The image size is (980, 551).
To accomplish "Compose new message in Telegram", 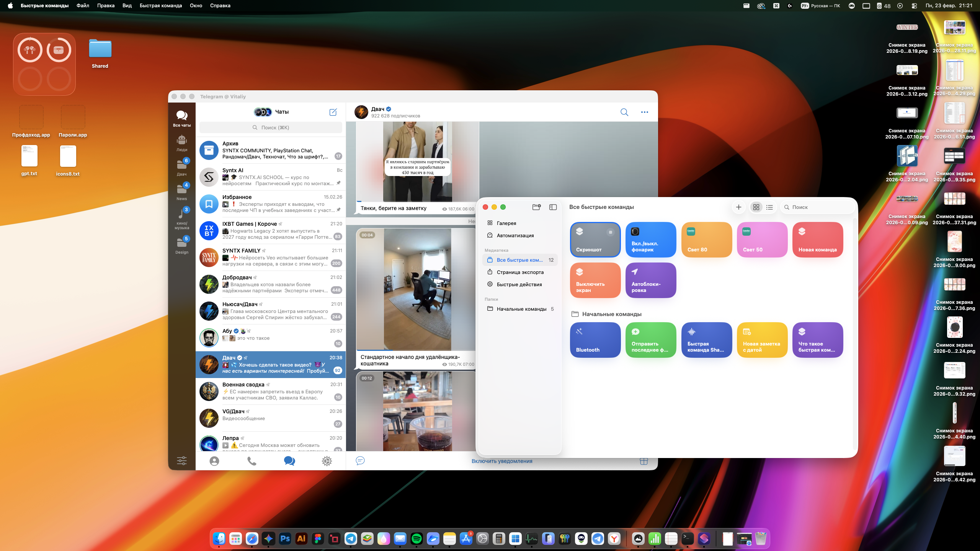I will (x=333, y=112).
